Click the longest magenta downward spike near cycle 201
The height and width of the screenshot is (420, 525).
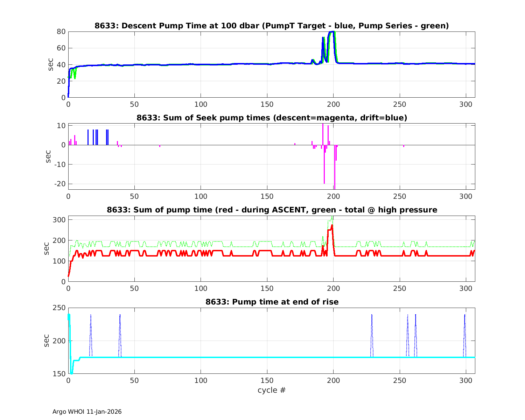(x=335, y=168)
